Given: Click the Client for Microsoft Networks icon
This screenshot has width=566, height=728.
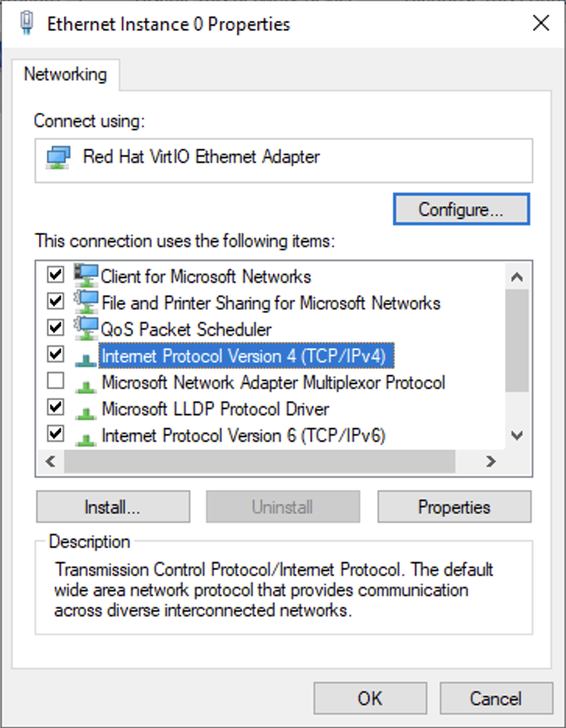Looking at the screenshot, I should tap(87, 276).
